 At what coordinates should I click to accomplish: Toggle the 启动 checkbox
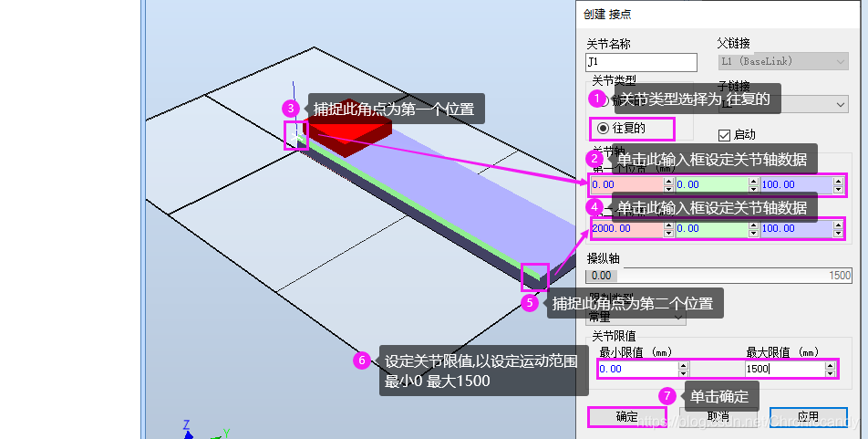pyautogui.click(x=724, y=135)
